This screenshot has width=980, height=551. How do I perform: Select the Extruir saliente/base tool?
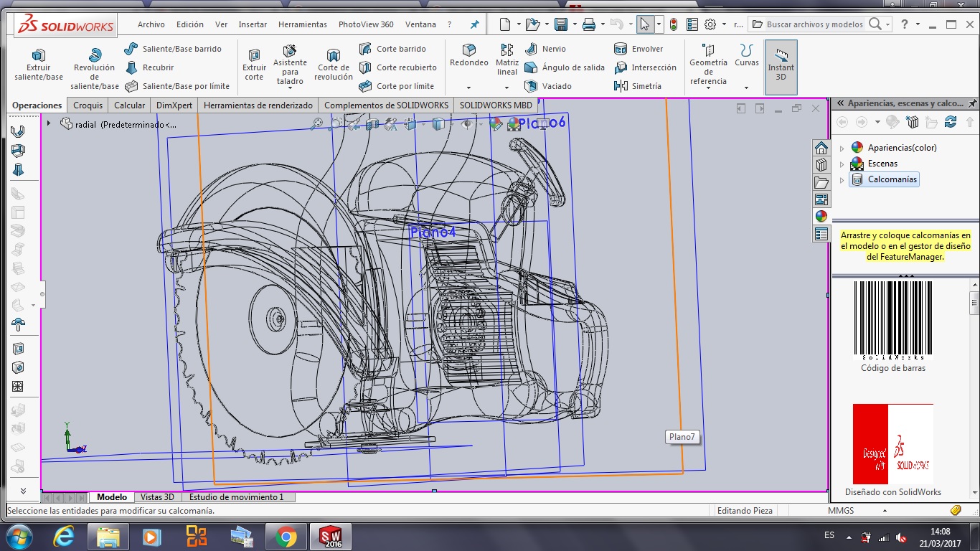[x=39, y=64]
